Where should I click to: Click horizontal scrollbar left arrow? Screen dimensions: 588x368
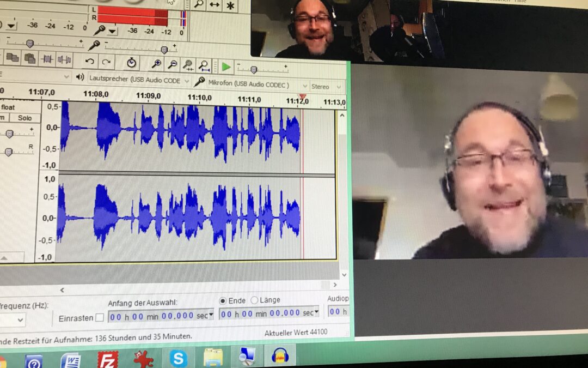click(62, 290)
